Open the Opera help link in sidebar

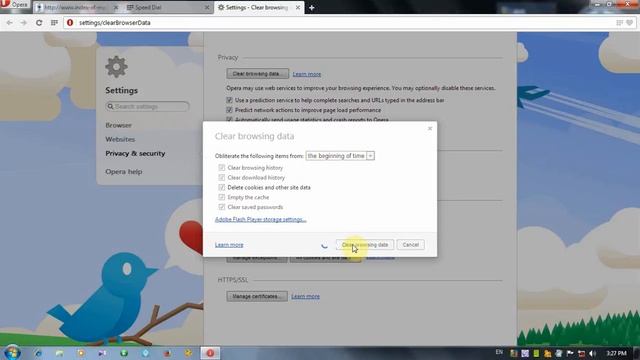click(124, 171)
